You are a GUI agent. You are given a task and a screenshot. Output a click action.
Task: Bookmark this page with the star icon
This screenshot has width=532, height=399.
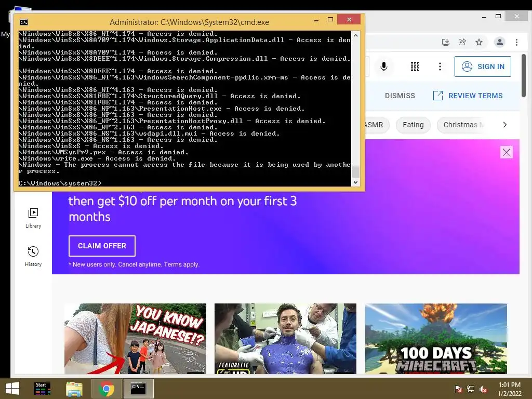478,42
